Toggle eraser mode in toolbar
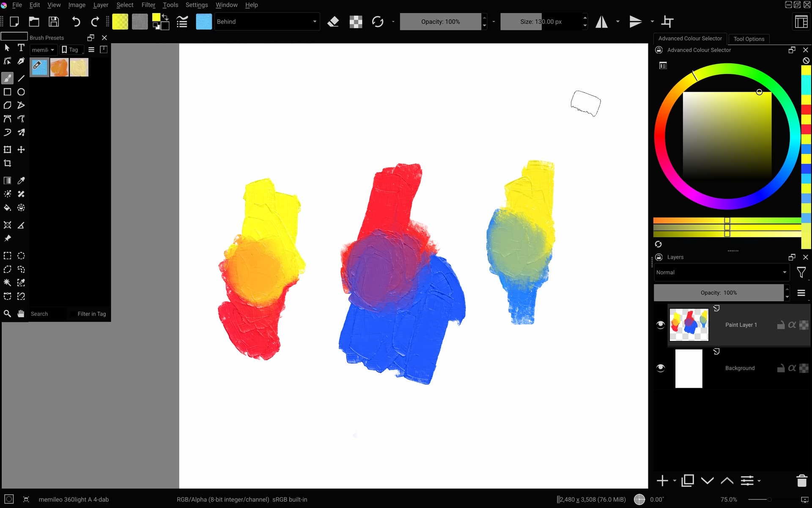 click(x=333, y=22)
